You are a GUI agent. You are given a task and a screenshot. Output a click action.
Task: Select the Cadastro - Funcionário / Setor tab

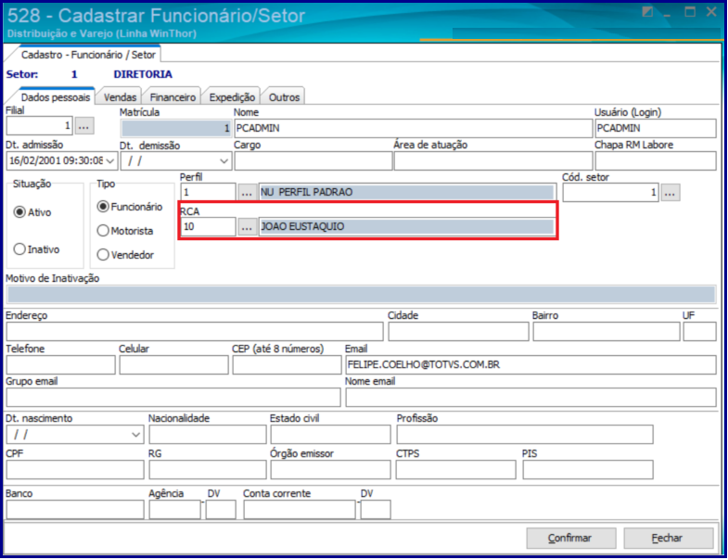[88, 55]
